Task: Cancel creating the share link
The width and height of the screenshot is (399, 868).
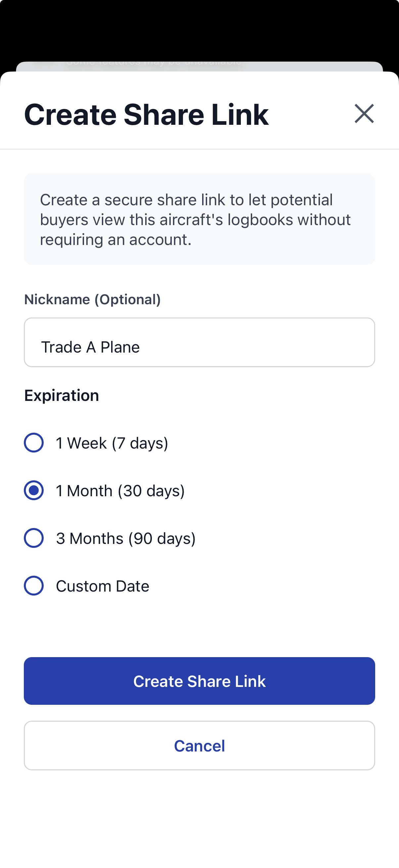Action: (199, 746)
